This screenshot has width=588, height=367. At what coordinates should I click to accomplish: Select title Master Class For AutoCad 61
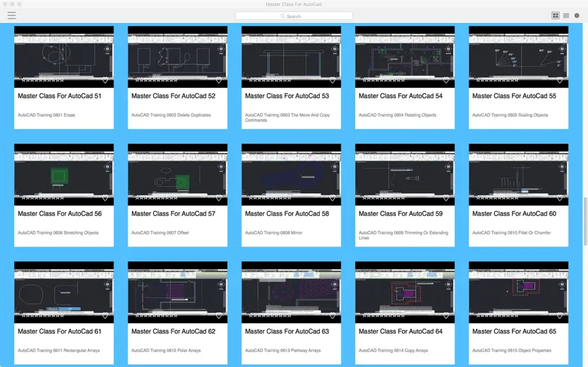(x=59, y=331)
